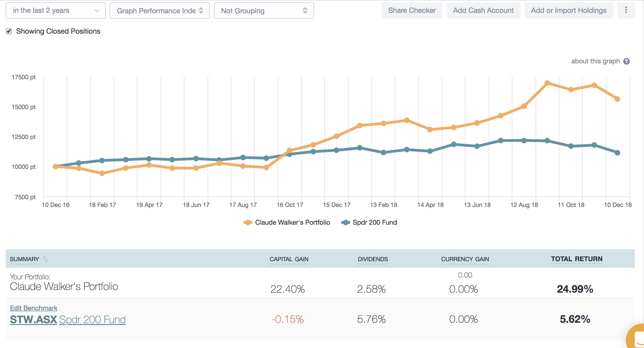Toggle Claude Walker's Portfolio legend marker
The image size is (644, 348).
(x=248, y=222)
